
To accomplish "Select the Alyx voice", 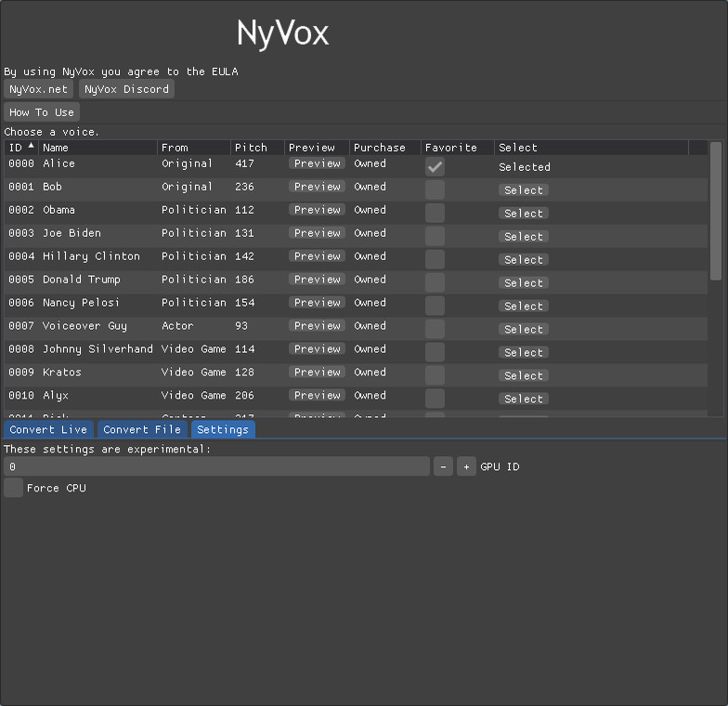I will click(x=524, y=399).
